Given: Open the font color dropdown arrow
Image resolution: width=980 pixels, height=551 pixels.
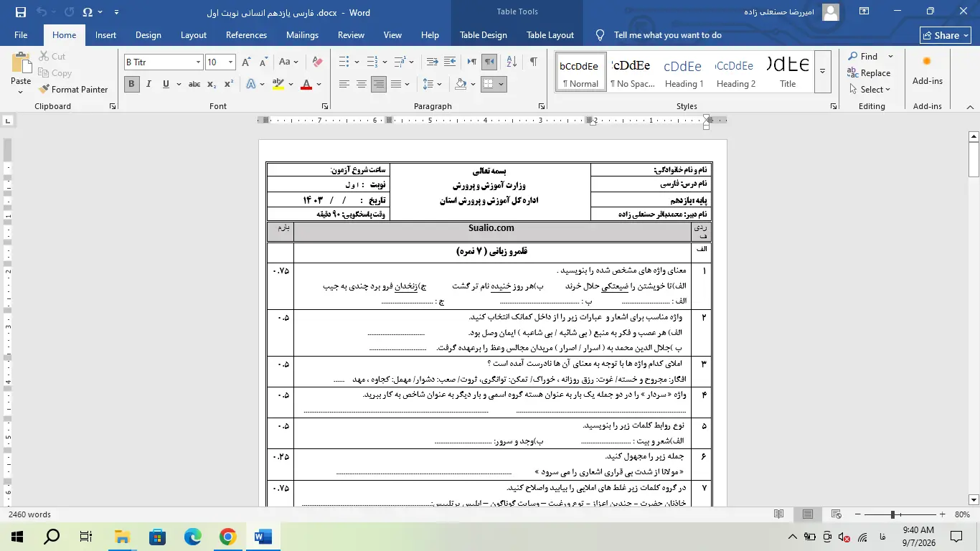Looking at the screenshot, I should [321, 84].
